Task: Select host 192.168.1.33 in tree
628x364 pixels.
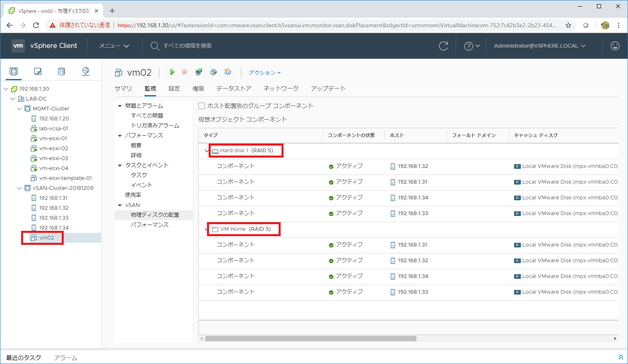Action: click(x=54, y=218)
